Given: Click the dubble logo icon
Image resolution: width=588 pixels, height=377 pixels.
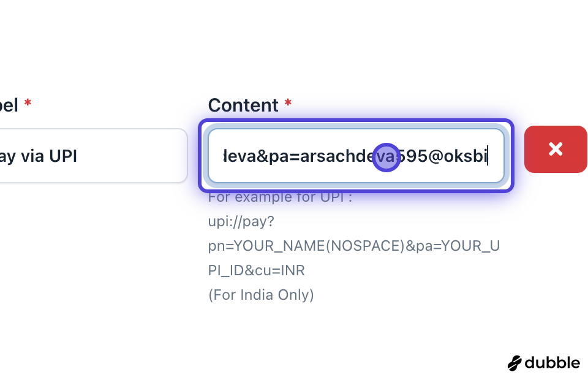Looking at the screenshot, I should (514, 363).
